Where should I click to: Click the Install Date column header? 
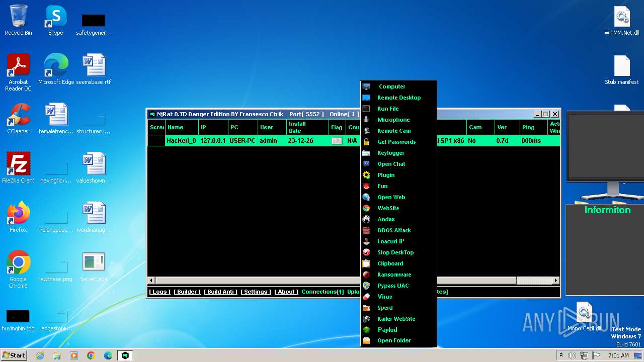click(x=307, y=127)
